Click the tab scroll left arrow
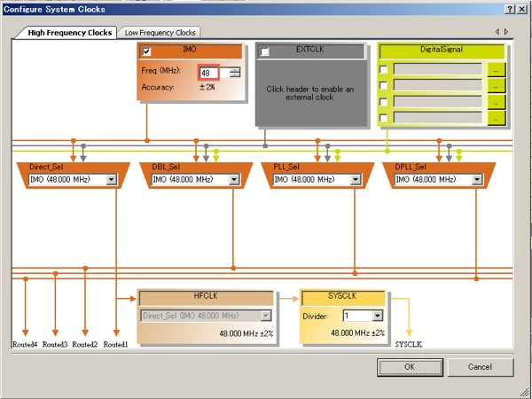This screenshot has height=399, width=532. click(x=496, y=32)
